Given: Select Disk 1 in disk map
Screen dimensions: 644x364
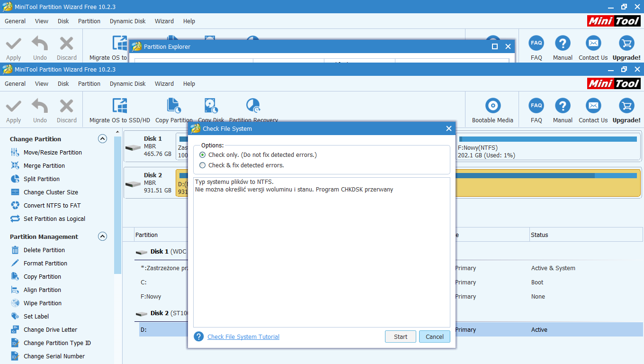Looking at the screenshot, I should click(149, 146).
